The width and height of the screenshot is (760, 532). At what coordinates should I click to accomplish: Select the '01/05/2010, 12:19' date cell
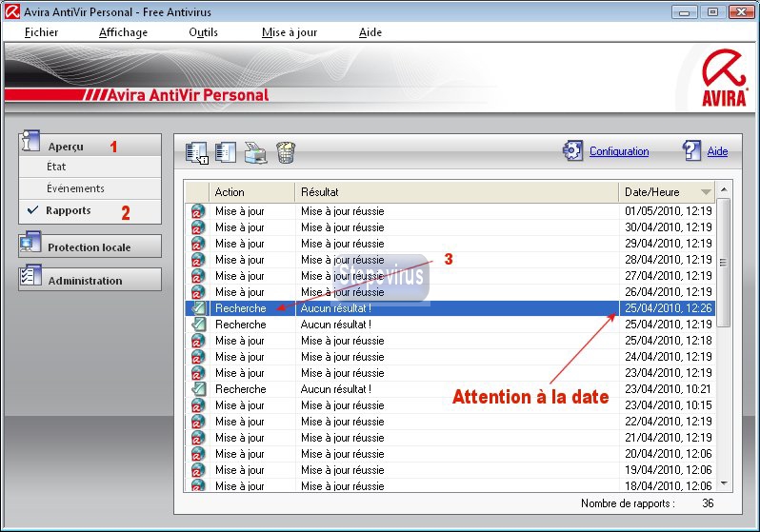click(x=668, y=211)
